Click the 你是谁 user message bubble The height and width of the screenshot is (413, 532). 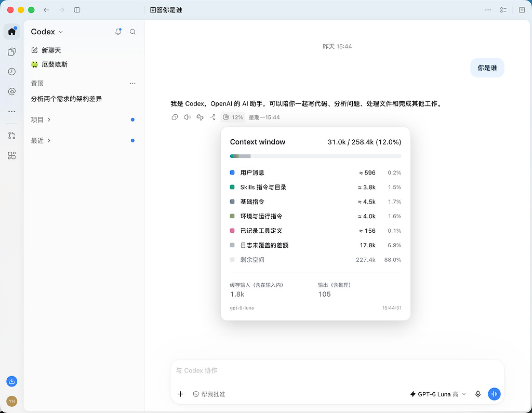(x=487, y=68)
